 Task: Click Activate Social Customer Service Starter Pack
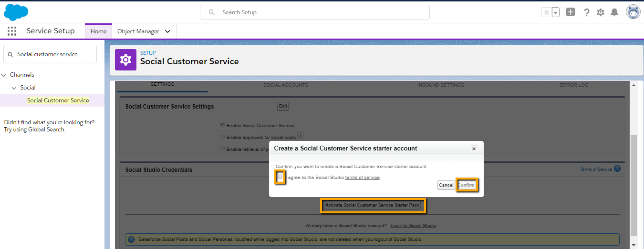coord(373,205)
